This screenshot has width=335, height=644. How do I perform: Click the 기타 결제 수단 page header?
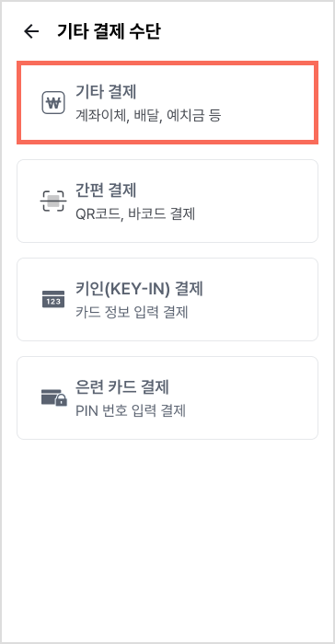[109, 31]
